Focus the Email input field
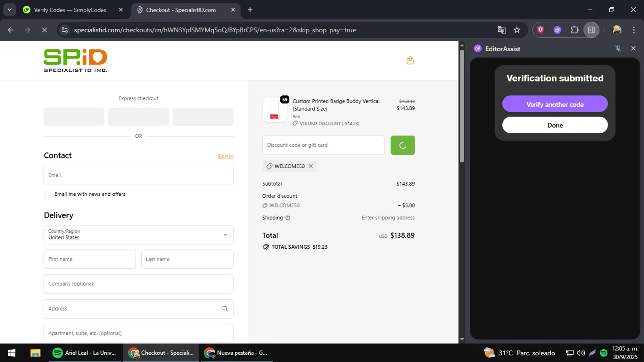 (x=139, y=175)
